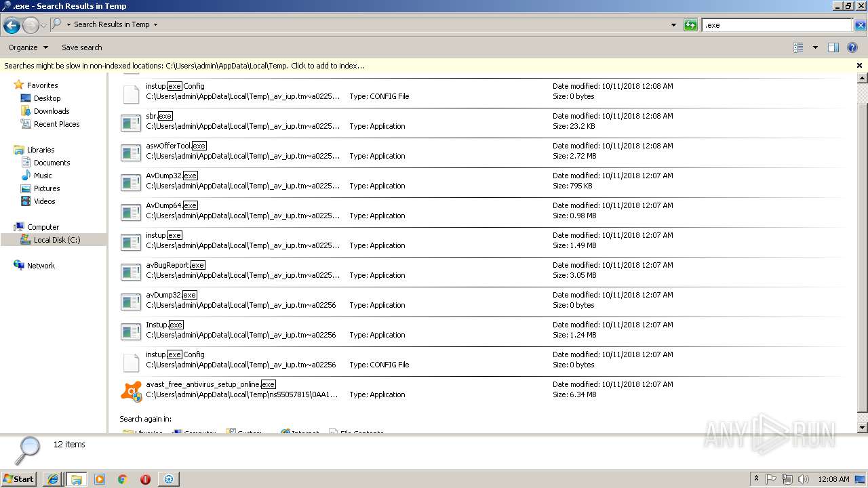This screenshot has width=868, height=488.
Task: Expand the Search Results in Temp breadcrumb arrow
Action: (155, 24)
